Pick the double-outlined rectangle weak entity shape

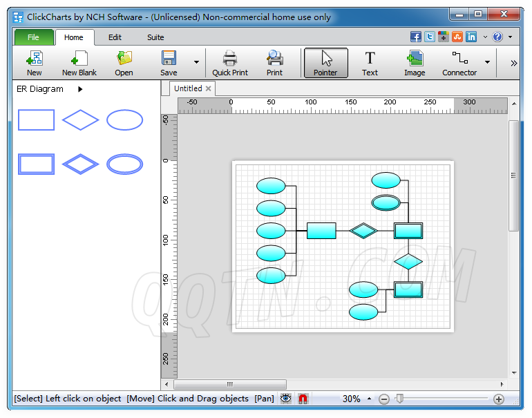click(x=36, y=164)
